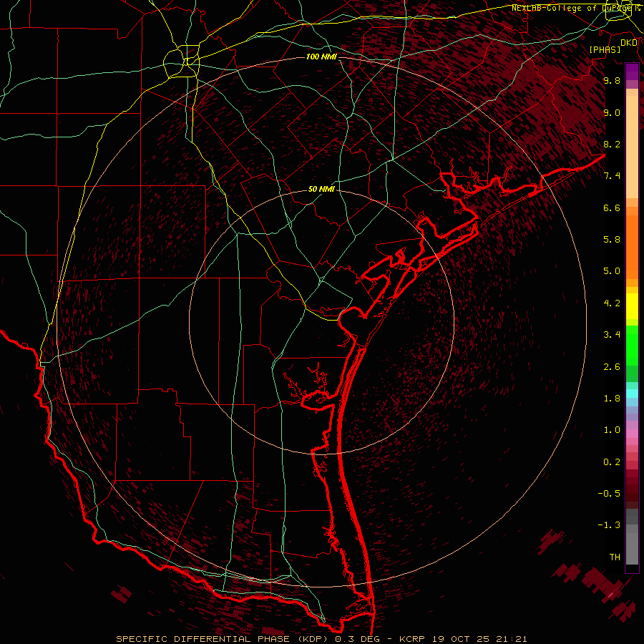Click the 3.4 value on the color scale

(x=612, y=335)
